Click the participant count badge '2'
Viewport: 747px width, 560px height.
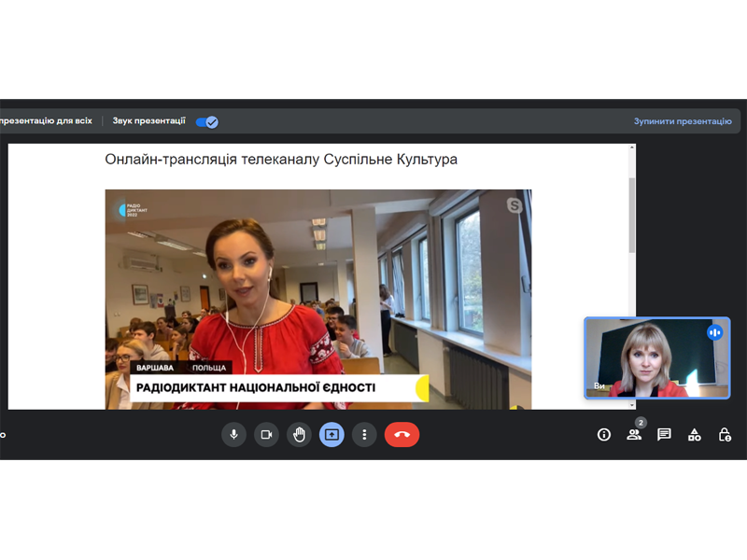[641, 423]
